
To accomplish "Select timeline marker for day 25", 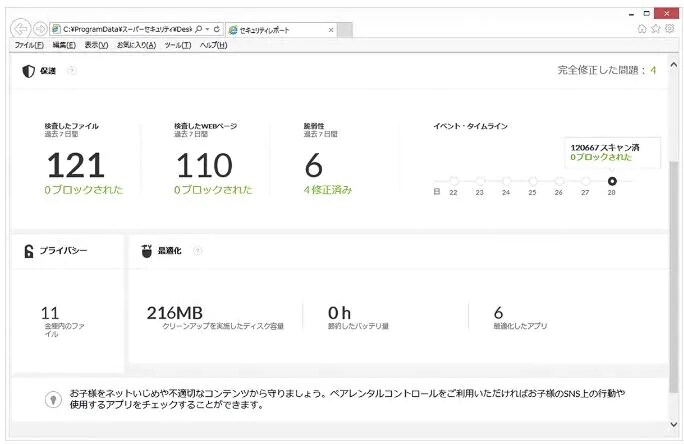I will 533,181.
